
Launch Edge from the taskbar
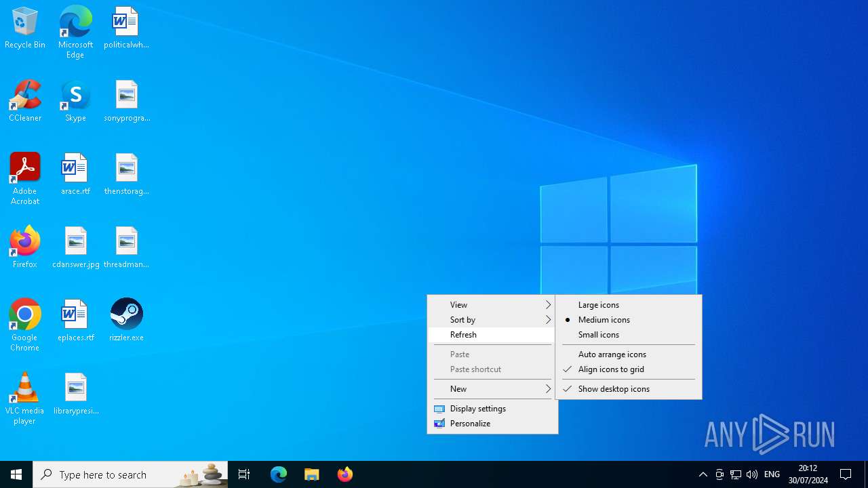point(279,474)
